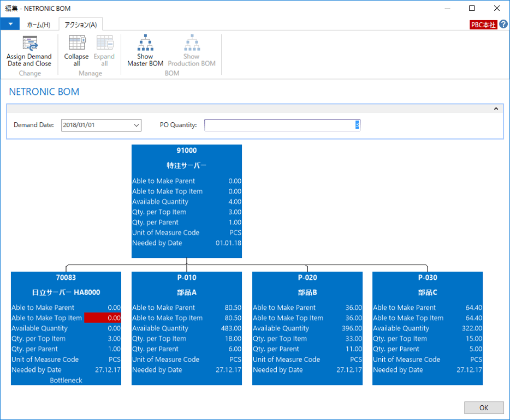Screen dimensions: 510x420
Task: Open the blue application menu dropdown
Action: point(10,24)
